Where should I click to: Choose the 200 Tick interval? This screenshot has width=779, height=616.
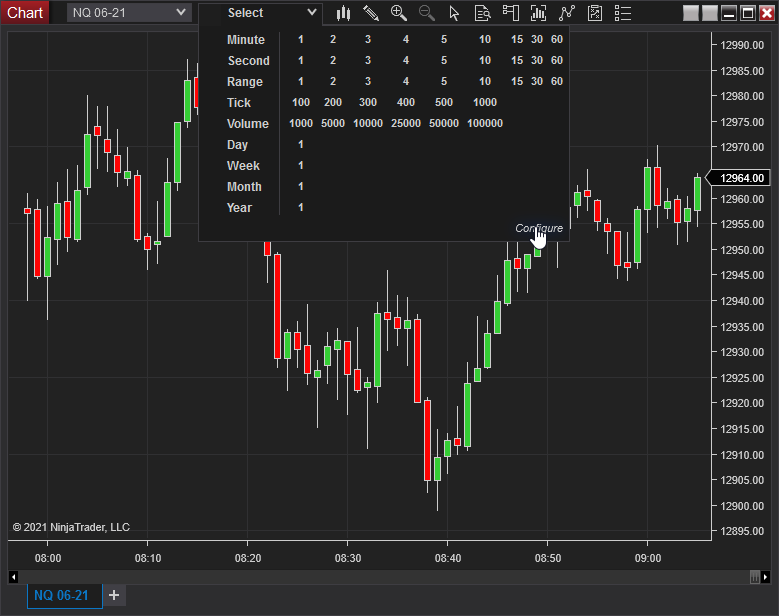(333, 102)
